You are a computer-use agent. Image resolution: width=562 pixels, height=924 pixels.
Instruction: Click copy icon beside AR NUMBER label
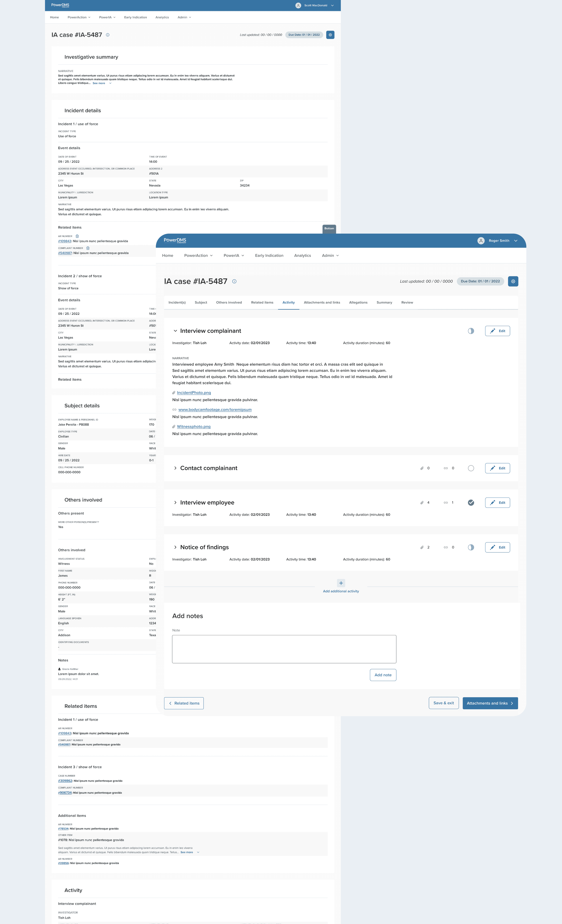77,236
